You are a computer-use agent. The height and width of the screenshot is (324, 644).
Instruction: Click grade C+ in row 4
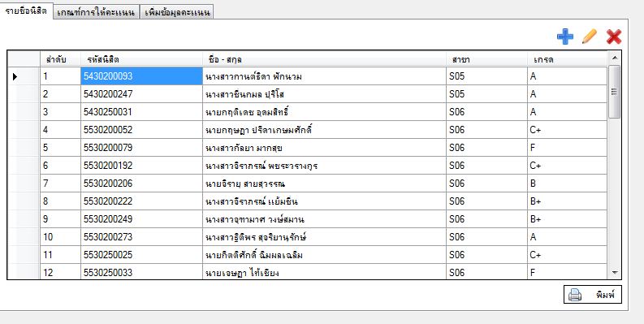tap(567, 130)
